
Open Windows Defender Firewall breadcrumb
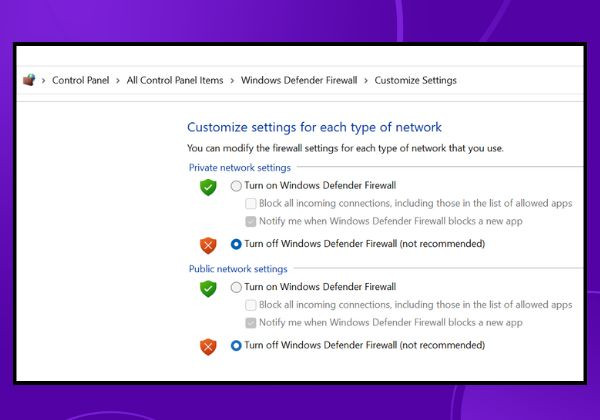(x=299, y=80)
